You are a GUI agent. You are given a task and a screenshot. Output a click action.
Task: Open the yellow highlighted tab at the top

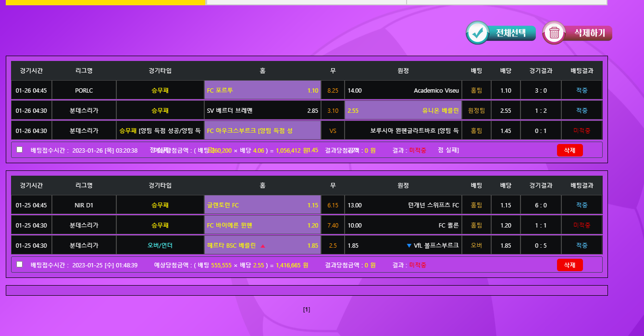[x=106, y=2]
